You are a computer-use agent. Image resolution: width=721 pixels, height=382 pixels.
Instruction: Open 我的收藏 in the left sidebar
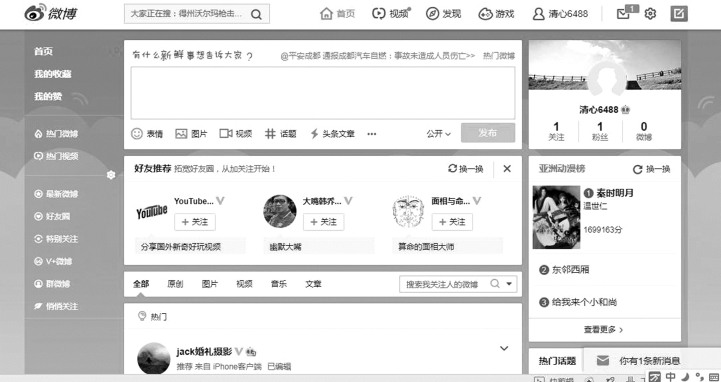click(x=53, y=74)
